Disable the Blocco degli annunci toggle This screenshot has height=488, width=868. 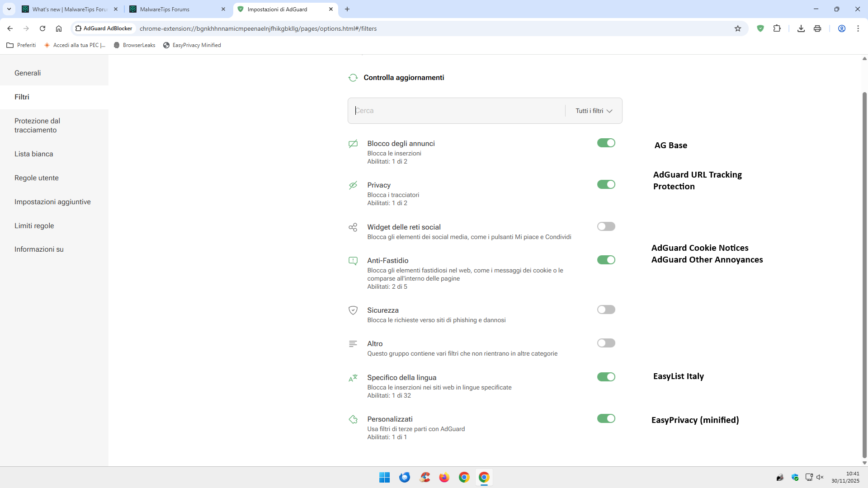click(x=606, y=143)
